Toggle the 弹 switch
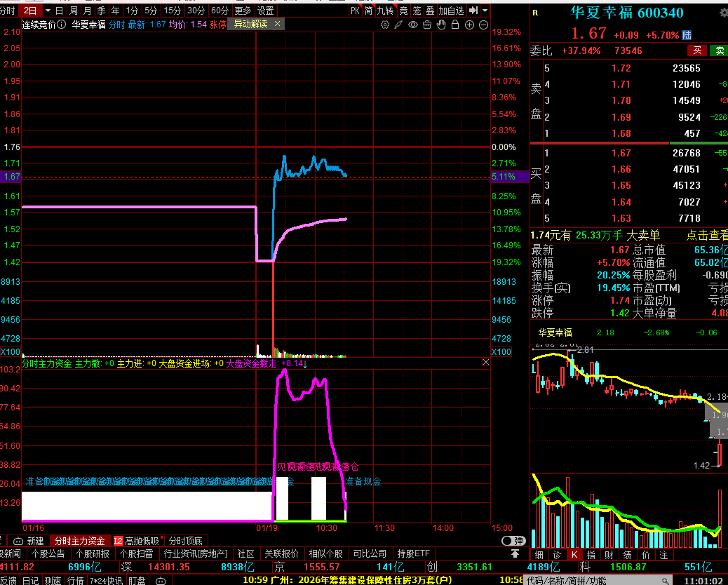 (513, 541)
